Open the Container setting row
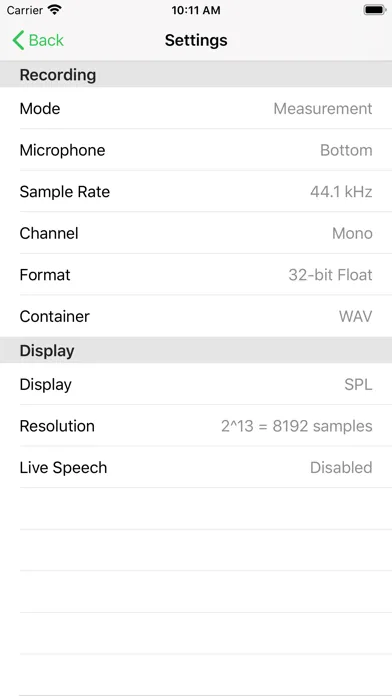 point(196,316)
